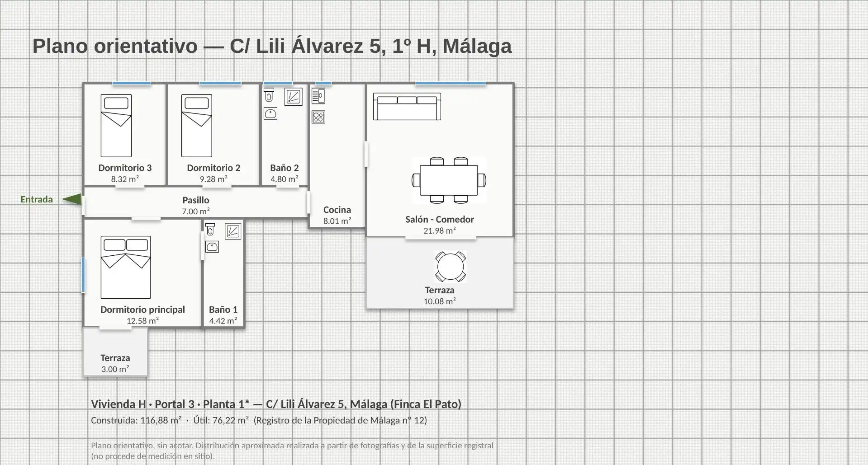Screen dimensions: 868x465
Task: Click the dining table with six chairs
Action: coord(449,180)
